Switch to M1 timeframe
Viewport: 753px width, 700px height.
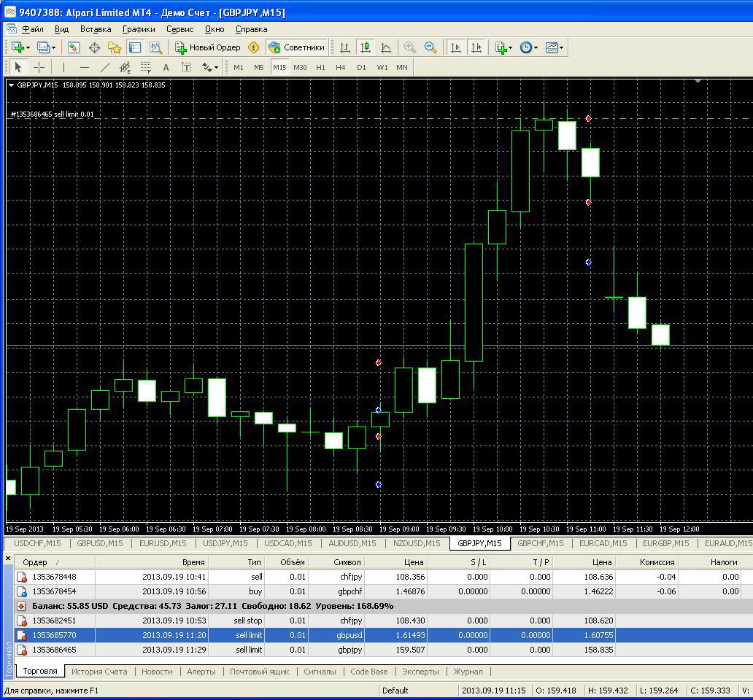[x=239, y=68]
